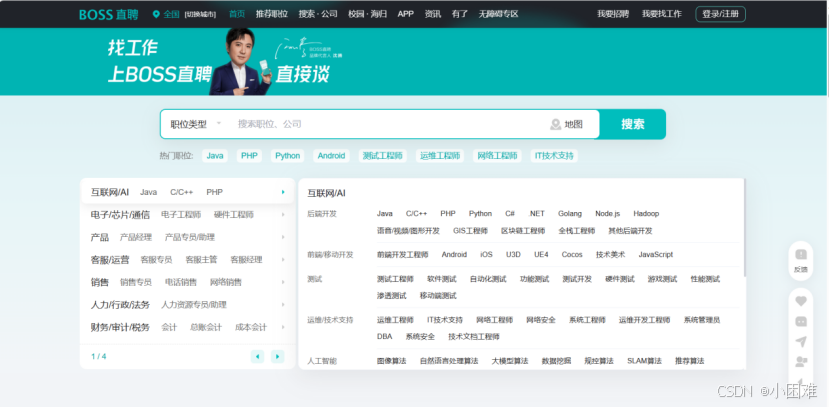Open the 无障碍专区 nav item
Screen dimensions: 829x407
499,14
